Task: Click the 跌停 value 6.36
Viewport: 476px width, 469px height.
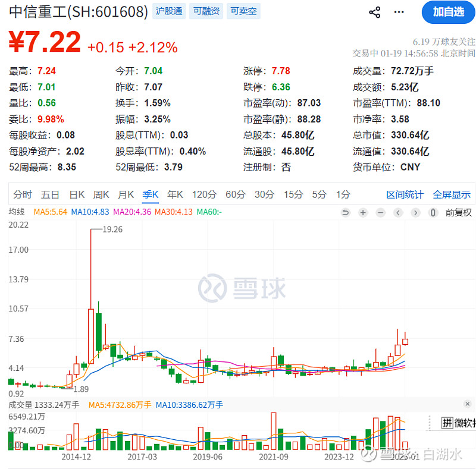Action: 281,87
